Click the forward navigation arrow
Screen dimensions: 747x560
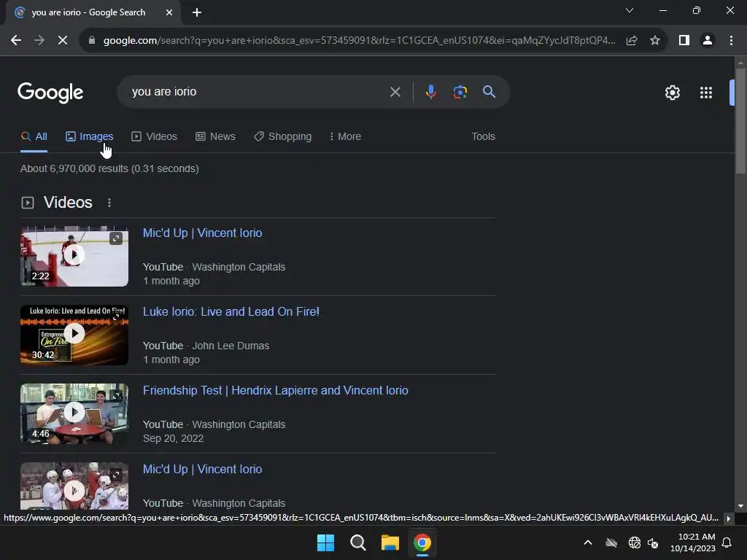pyautogui.click(x=39, y=41)
